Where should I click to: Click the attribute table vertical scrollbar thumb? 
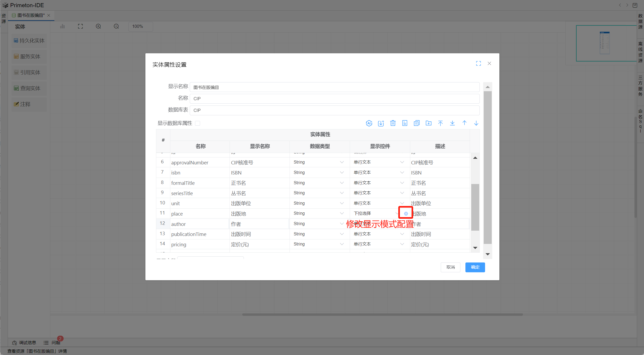pos(475,207)
